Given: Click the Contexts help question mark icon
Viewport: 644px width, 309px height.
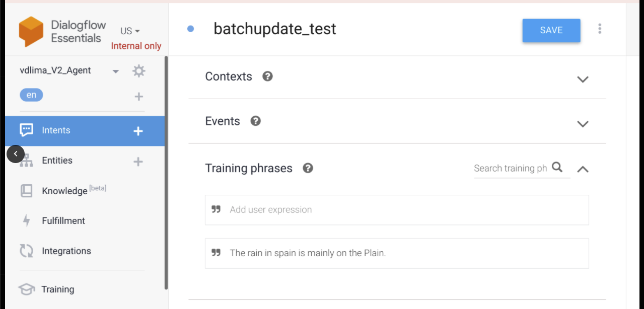Looking at the screenshot, I should (268, 76).
